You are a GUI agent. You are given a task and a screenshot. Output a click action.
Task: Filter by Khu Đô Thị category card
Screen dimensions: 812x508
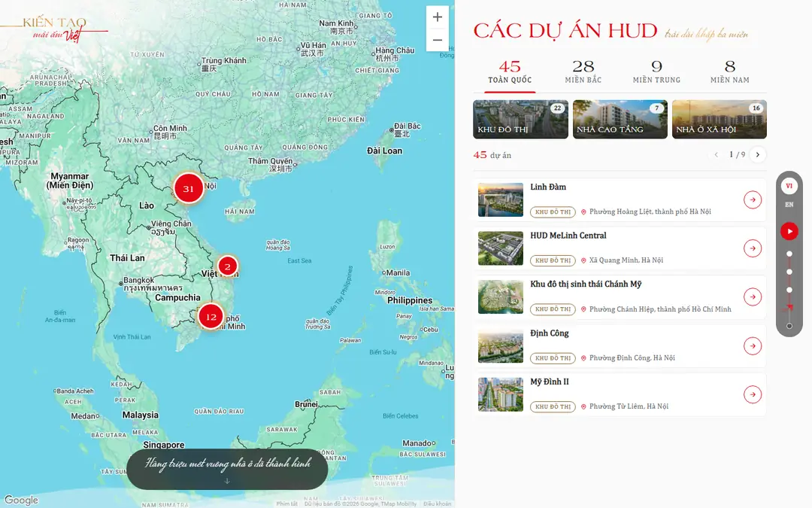coord(520,119)
